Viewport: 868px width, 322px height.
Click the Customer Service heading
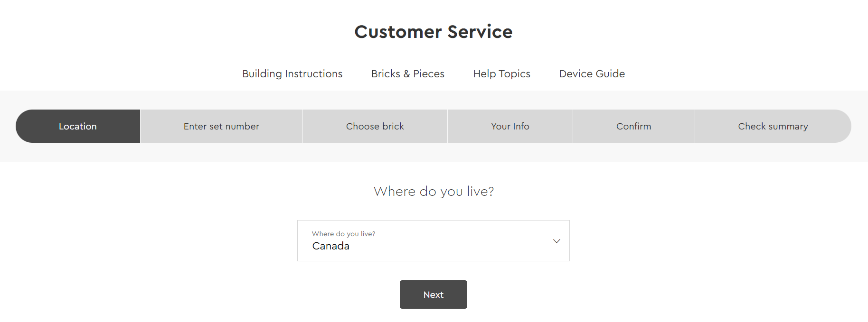[x=433, y=31]
